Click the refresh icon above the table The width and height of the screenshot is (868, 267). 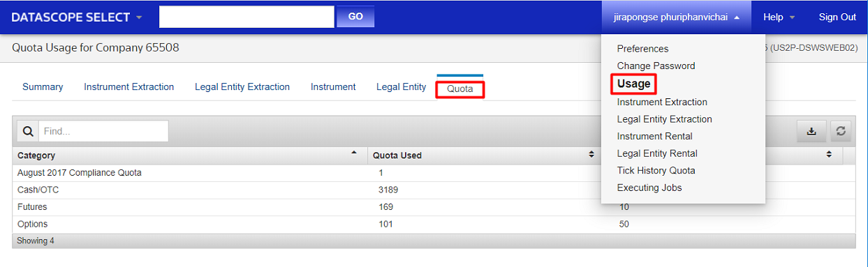coord(841,131)
